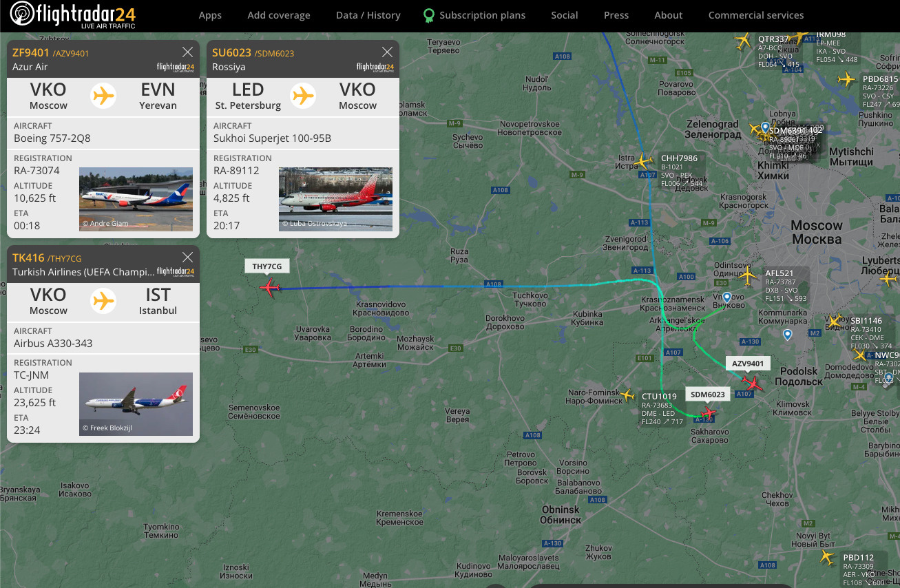This screenshot has width=900, height=588.
Task: View the Turkish Airlines A330 photo
Action: [136, 403]
